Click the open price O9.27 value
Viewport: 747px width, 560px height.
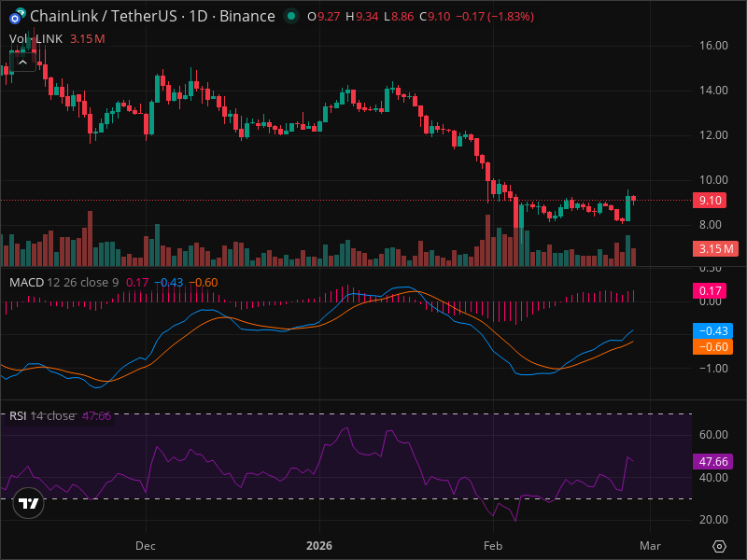click(323, 17)
